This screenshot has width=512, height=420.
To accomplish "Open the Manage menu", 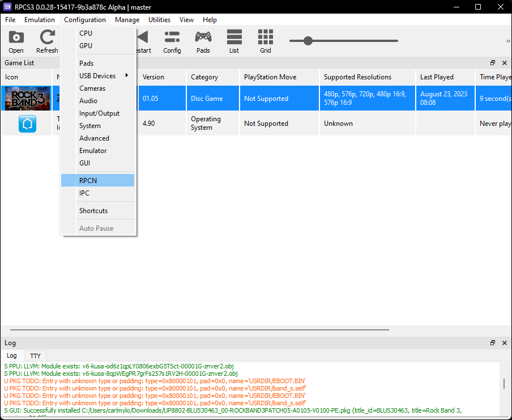I will pos(127,20).
